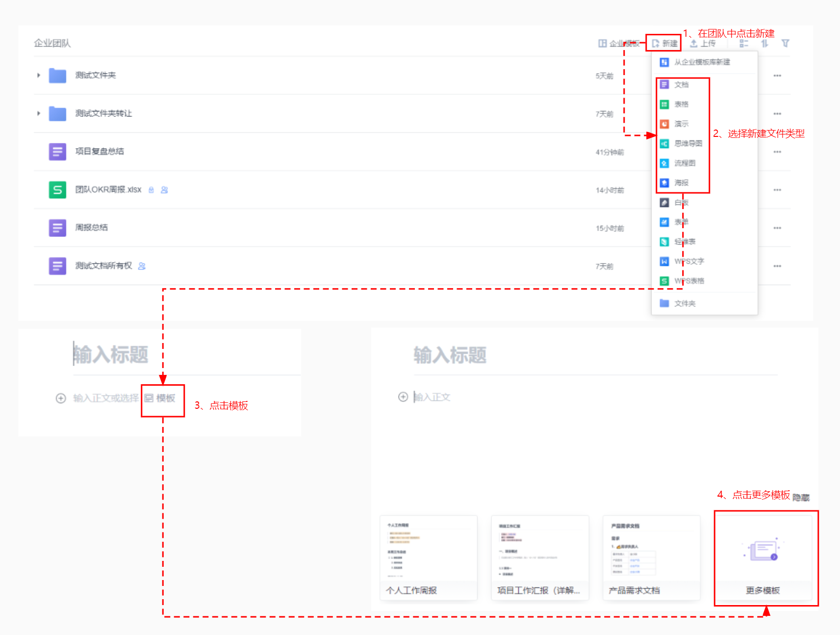Click the filter funnel icon
Image resolution: width=840 pixels, height=635 pixels.
[785, 43]
